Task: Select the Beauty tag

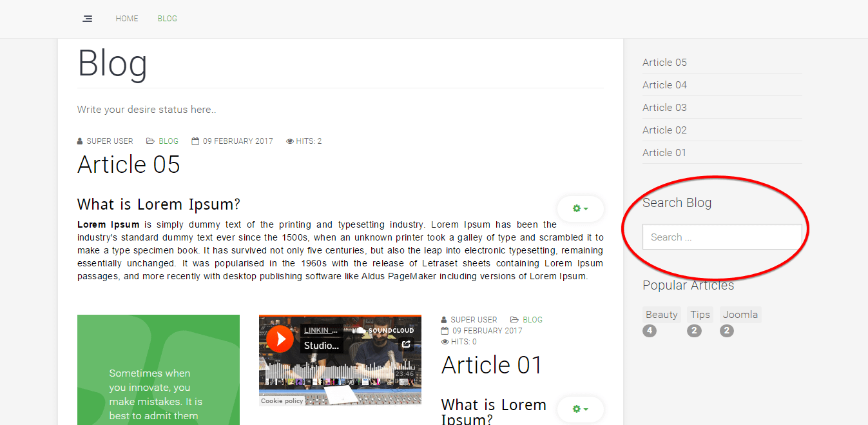Action: (661, 315)
